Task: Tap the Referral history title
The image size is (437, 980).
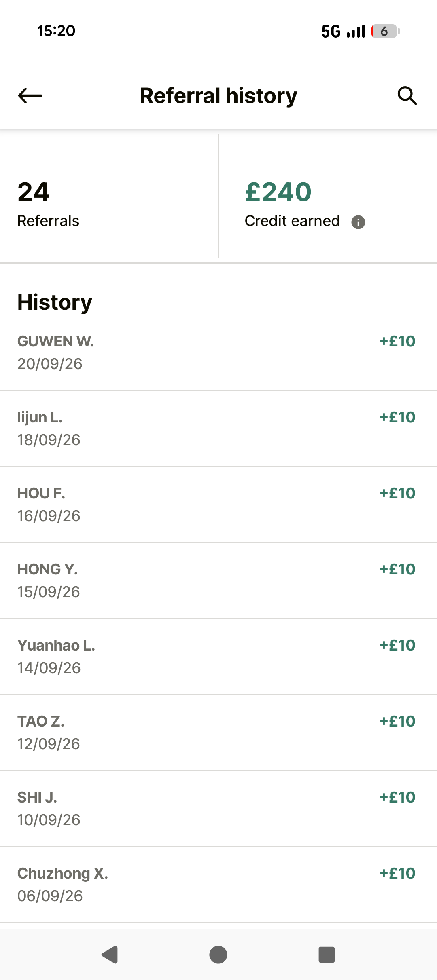Action: (218, 96)
